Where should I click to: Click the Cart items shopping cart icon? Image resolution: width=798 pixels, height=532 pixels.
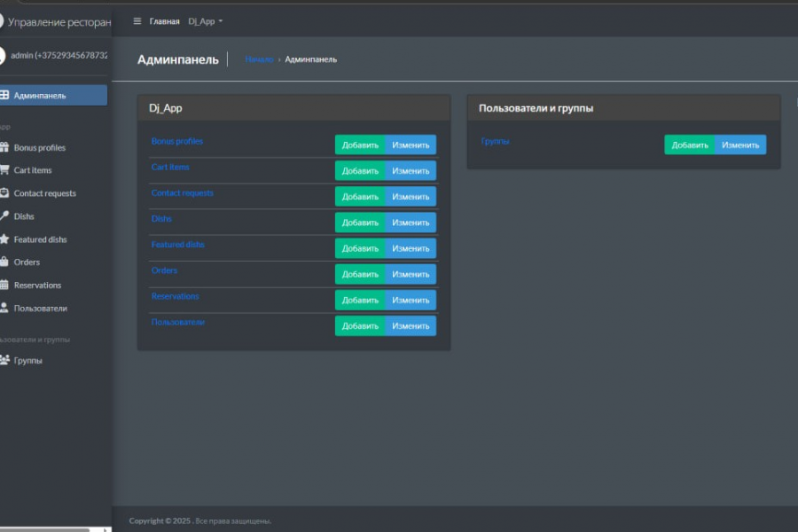pos(4,170)
